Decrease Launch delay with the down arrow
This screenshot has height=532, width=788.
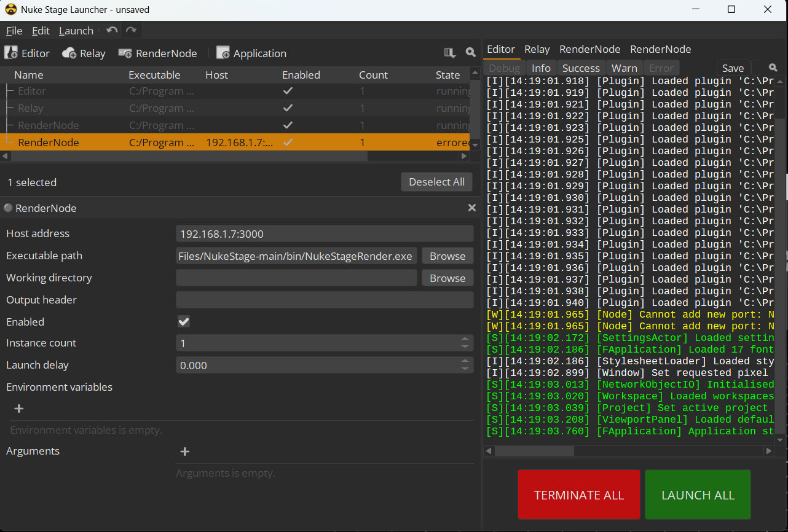pyautogui.click(x=465, y=369)
